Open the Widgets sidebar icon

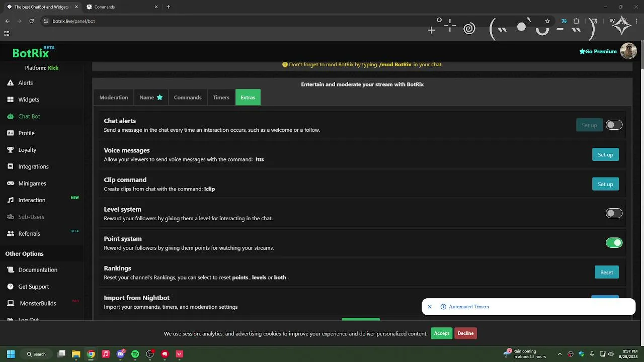pyautogui.click(x=10, y=100)
